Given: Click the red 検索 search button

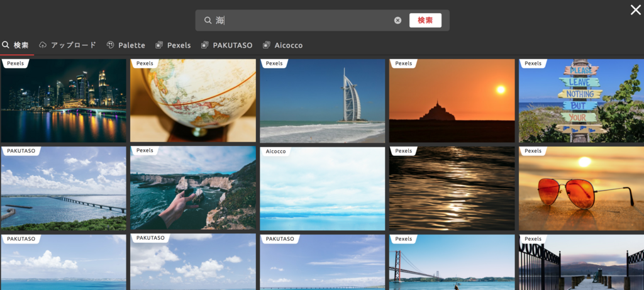Looking at the screenshot, I should tap(425, 20).
